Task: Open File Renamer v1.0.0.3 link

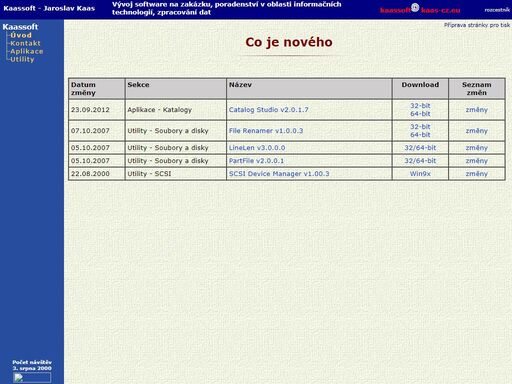Action: [266, 131]
